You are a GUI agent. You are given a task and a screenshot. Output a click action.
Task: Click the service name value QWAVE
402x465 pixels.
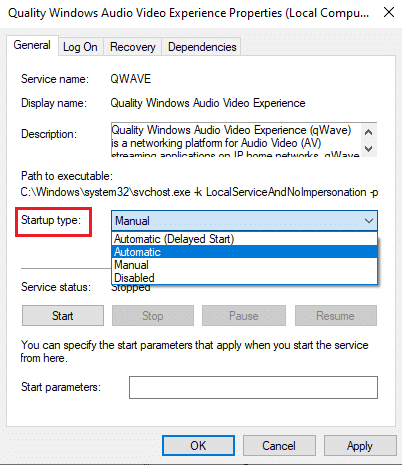(x=131, y=79)
